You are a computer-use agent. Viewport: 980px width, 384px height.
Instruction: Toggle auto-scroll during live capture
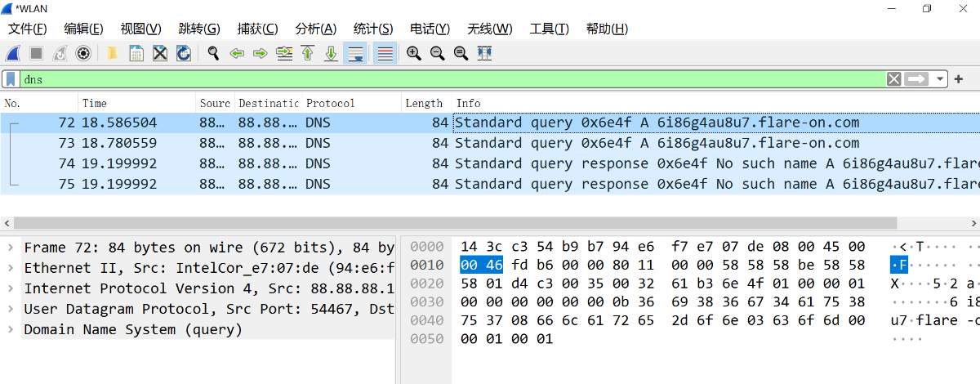[356, 54]
